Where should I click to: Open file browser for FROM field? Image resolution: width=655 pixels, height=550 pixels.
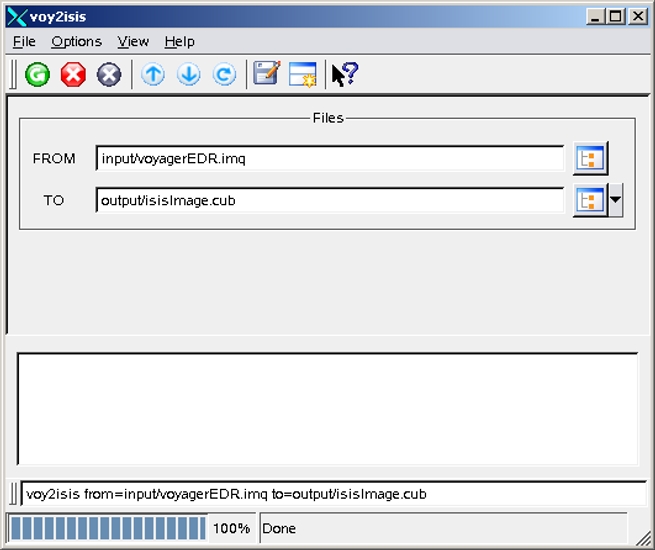pos(590,158)
